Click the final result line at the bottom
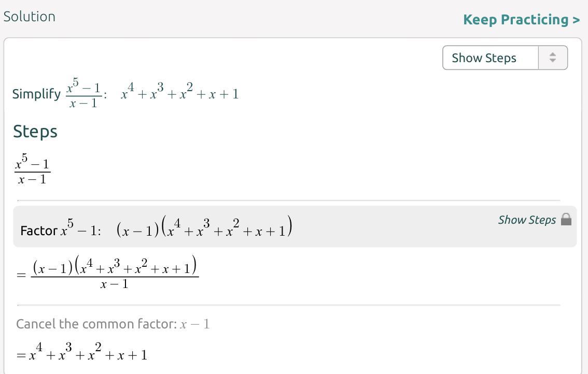Screen dimensions: 588x374 [x=82, y=354]
